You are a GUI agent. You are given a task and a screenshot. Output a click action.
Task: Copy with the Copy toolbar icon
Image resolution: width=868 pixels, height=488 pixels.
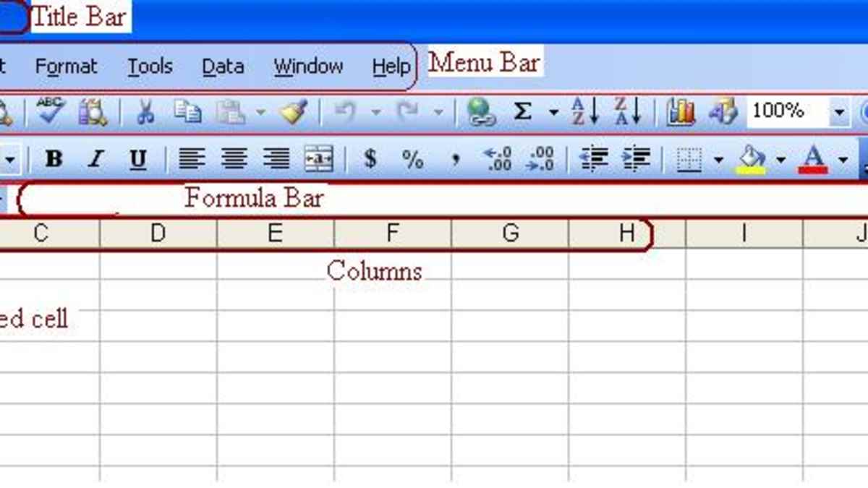[x=187, y=111]
